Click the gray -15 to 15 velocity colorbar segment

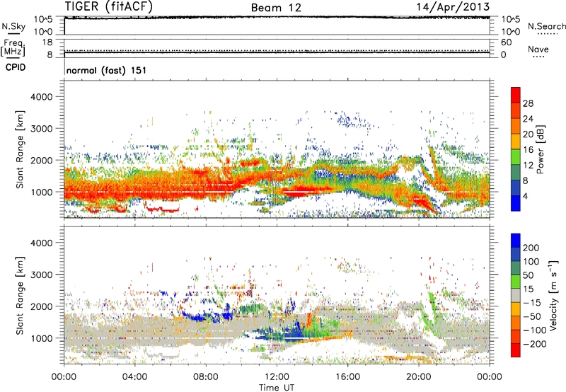click(x=516, y=295)
